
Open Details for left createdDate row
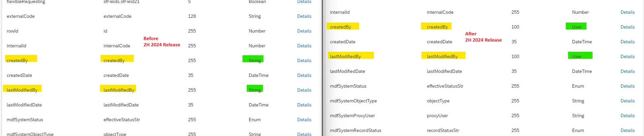point(304,75)
